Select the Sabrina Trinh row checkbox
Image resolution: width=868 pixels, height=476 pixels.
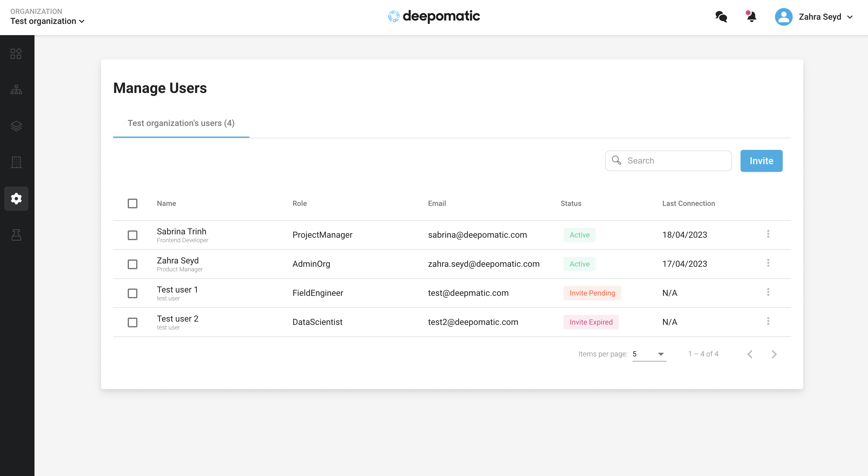(133, 235)
